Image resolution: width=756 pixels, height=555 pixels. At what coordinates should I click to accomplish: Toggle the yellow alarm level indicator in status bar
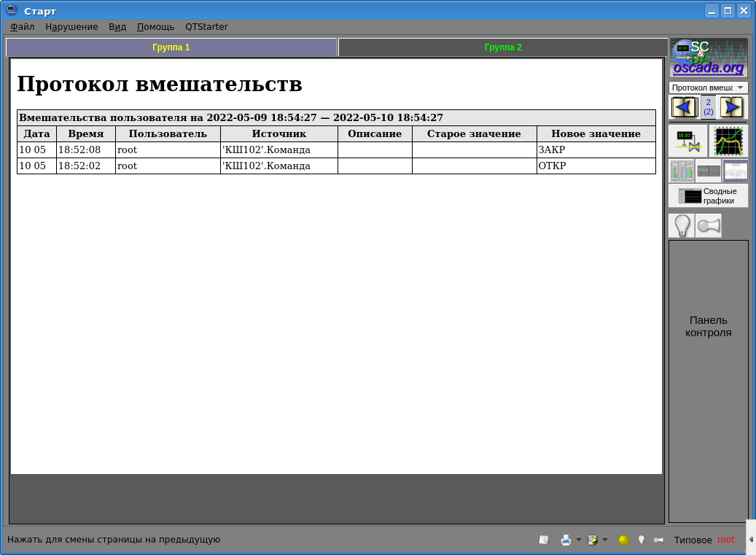tap(623, 540)
